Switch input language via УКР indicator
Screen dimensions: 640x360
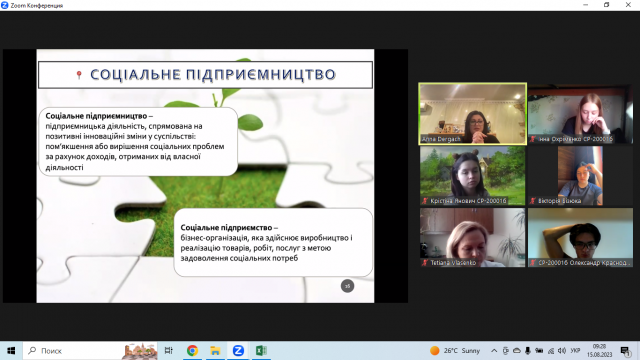576,351
